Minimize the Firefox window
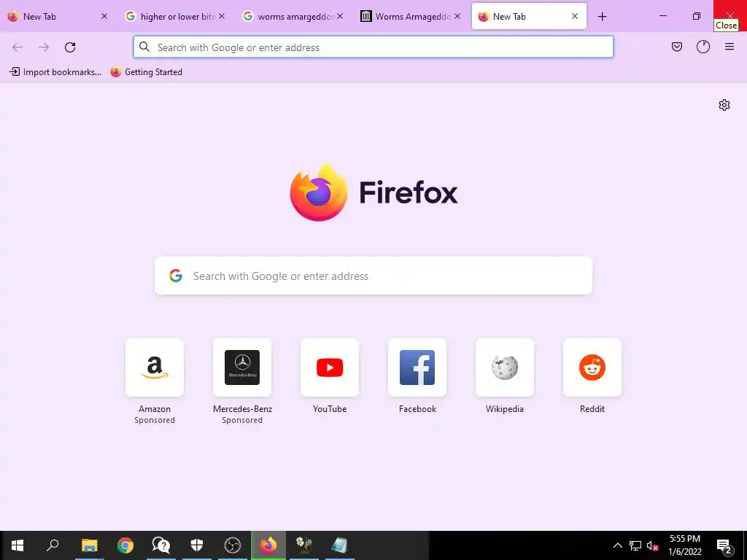Image resolution: width=747 pixels, height=560 pixels. click(662, 16)
